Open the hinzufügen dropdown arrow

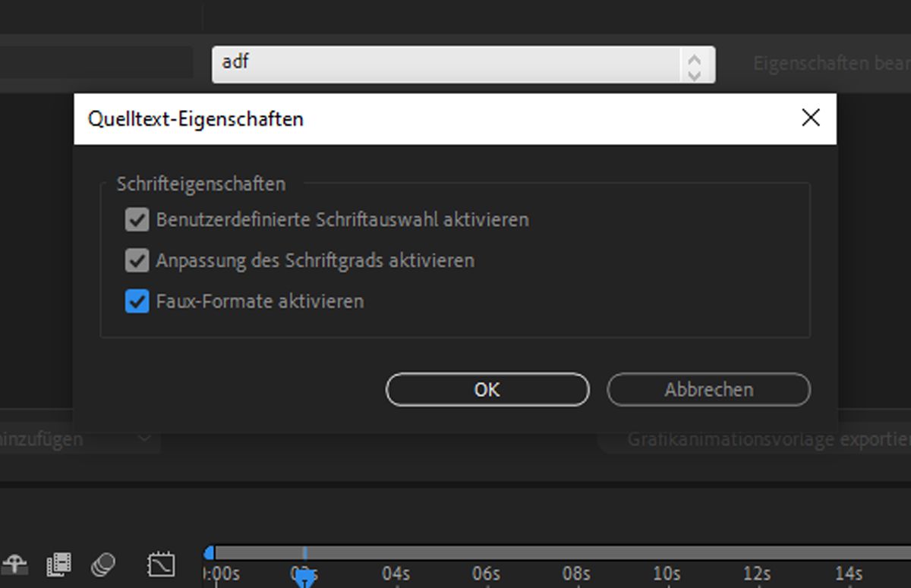click(x=144, y=439)
